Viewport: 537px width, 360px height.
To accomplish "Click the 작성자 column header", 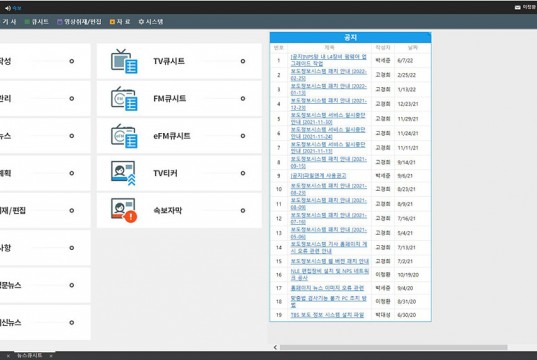I will click(383, 48).
